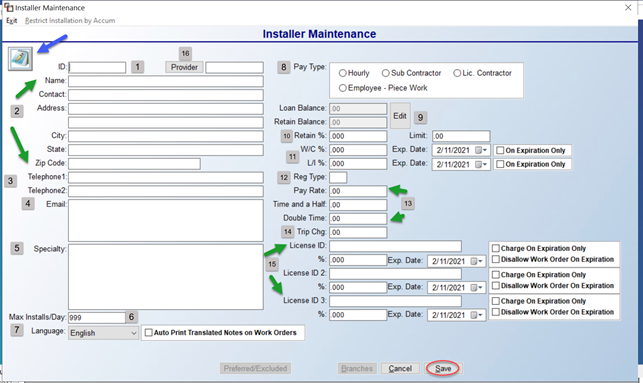Screen dimensions: 643x383
Task: Open License ID Exp. Date calendar dropdown
Action: point(477,261)
